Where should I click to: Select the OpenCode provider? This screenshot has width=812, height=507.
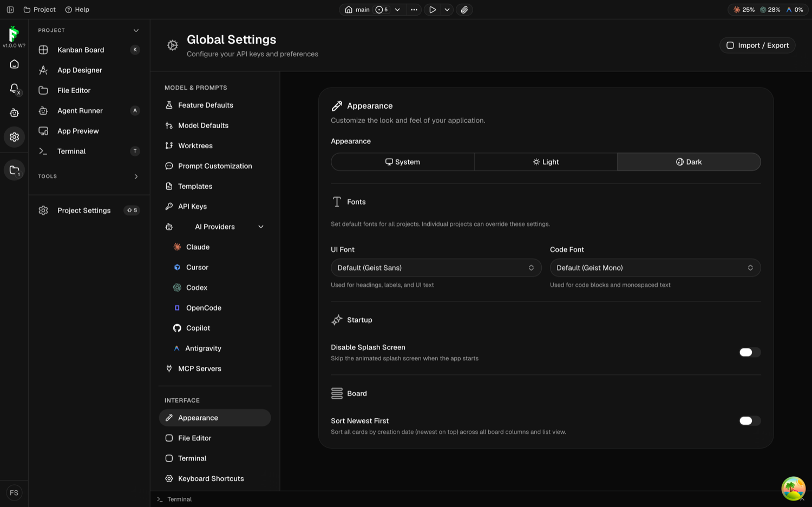219,308
